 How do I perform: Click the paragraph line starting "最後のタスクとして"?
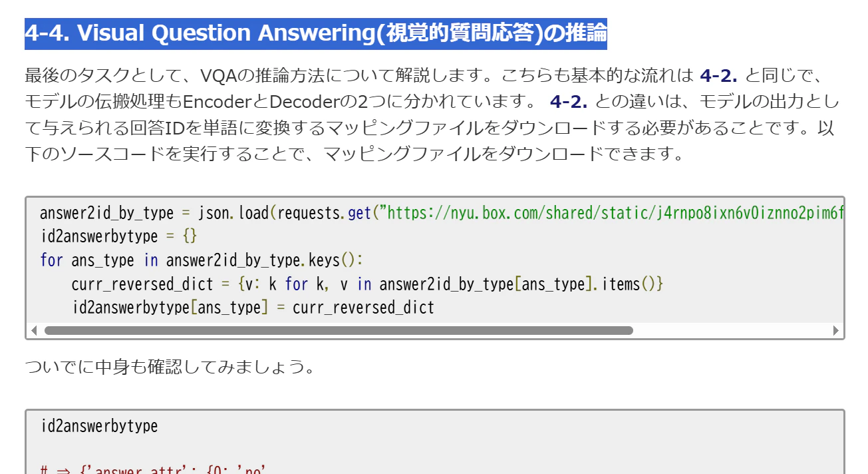click(x=424, y=75)
